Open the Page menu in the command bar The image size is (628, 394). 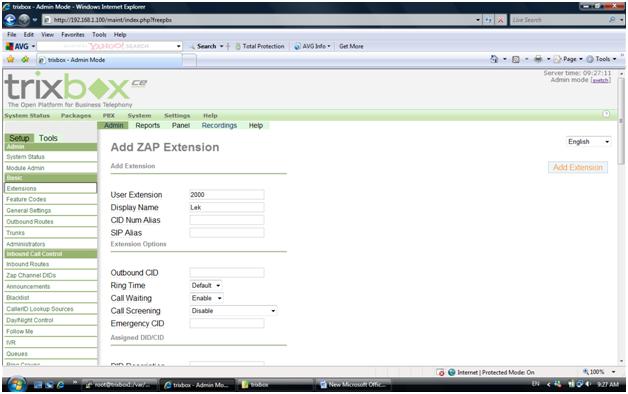568,59
